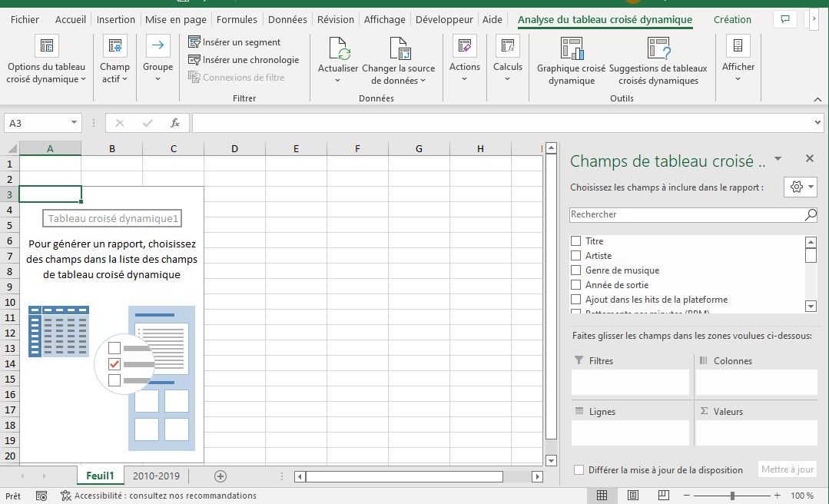Check the Année de sortie field
Viewport: 829px width, 504px height.
point(576,284)
